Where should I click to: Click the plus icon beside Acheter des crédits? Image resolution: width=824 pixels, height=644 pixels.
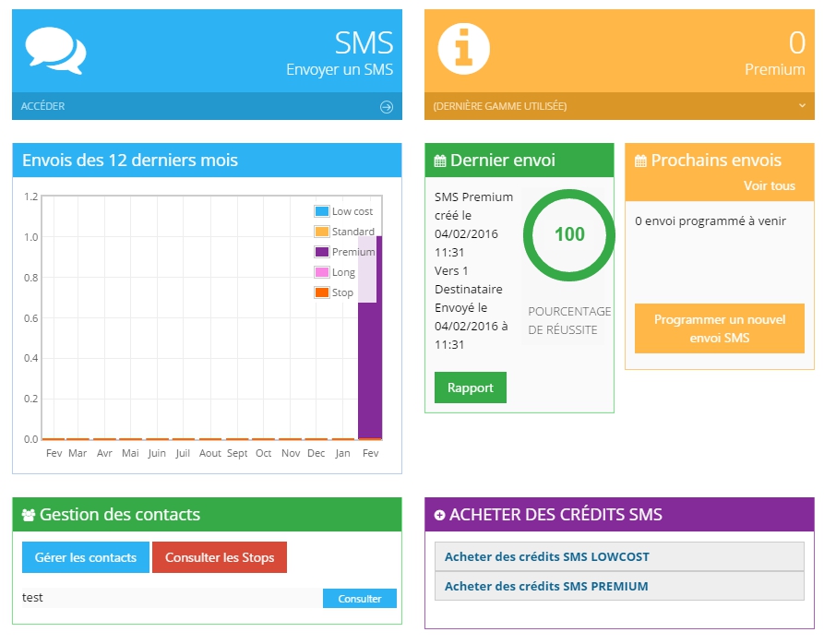[x=439, y=515]
